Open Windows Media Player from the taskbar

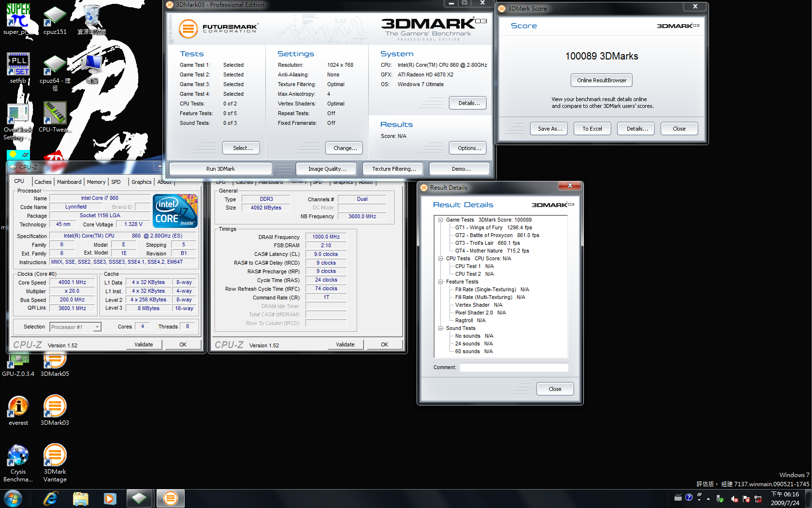pos(110,498)
